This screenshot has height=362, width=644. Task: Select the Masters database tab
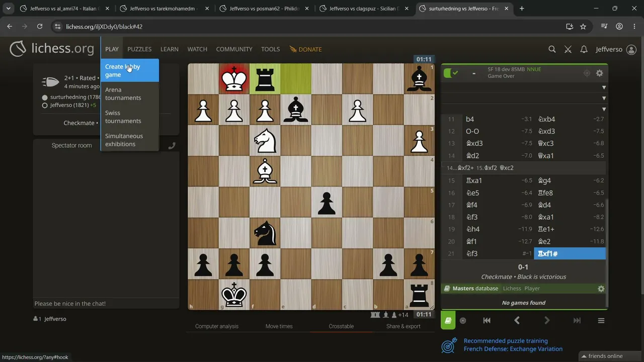pyautogui.click(x=475, y=289)
